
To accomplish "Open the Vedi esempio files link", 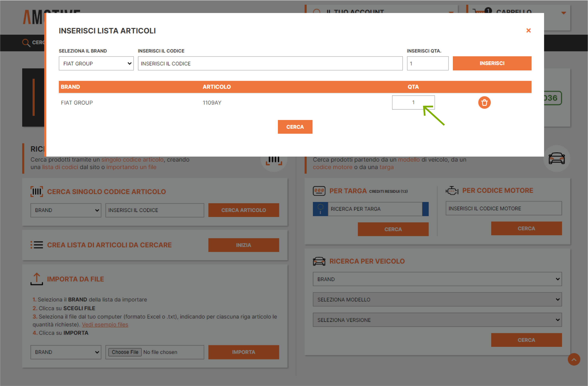I will (x=105, y=324).
